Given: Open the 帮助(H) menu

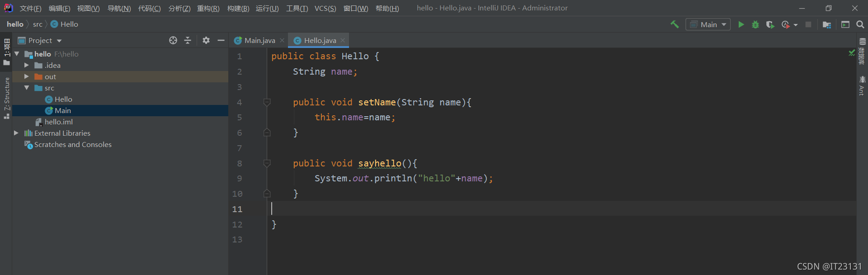Looking at the screenshot, I should pyautogui.click(x=387, y=8).
